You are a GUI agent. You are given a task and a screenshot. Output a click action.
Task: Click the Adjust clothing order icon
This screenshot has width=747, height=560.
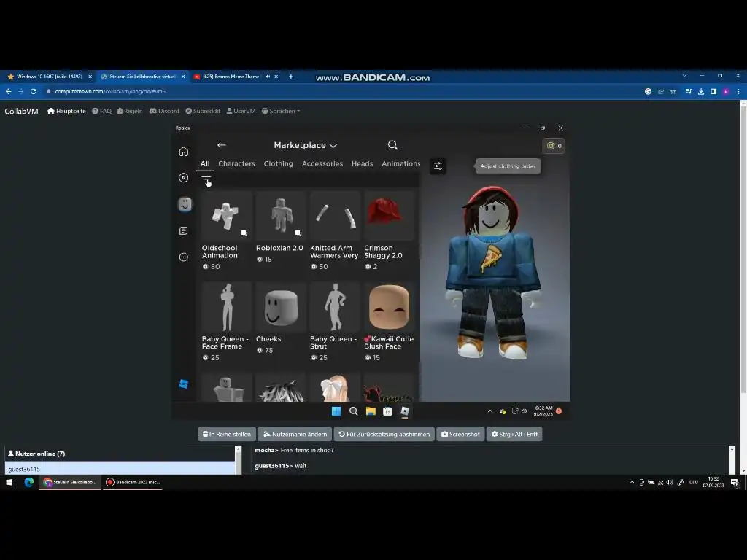(438, 166)
